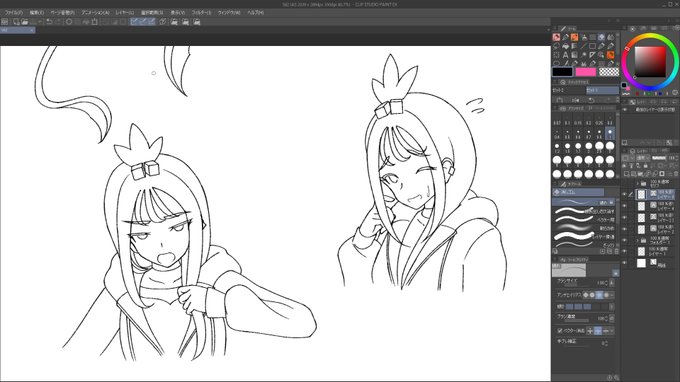Open the 編集(E) menu
Screen dimensions: 680x382
[x=36, y=13]
